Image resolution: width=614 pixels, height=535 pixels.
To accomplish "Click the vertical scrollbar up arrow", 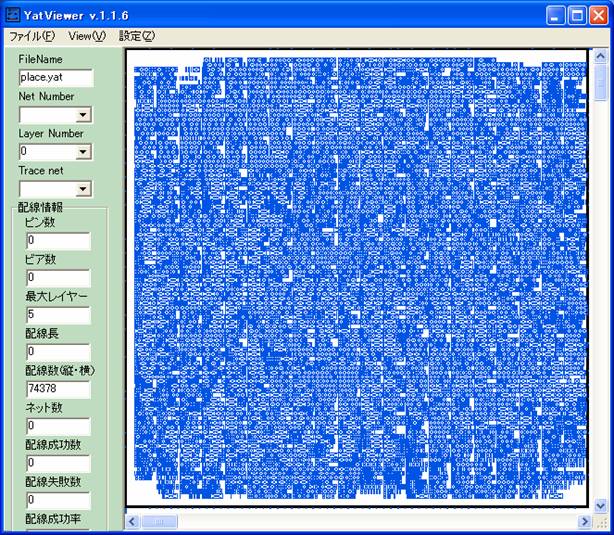I will 600,56.
